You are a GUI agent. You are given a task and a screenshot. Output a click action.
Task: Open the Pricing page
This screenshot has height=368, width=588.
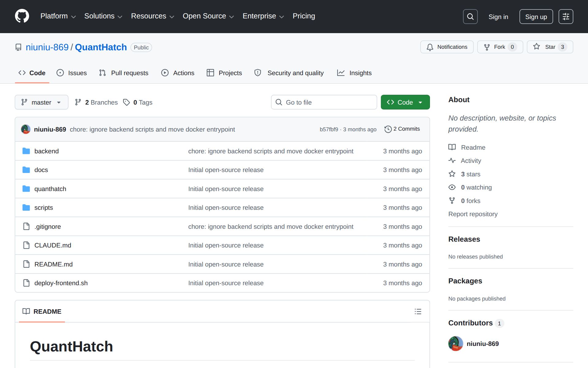(x=304, y=16)
